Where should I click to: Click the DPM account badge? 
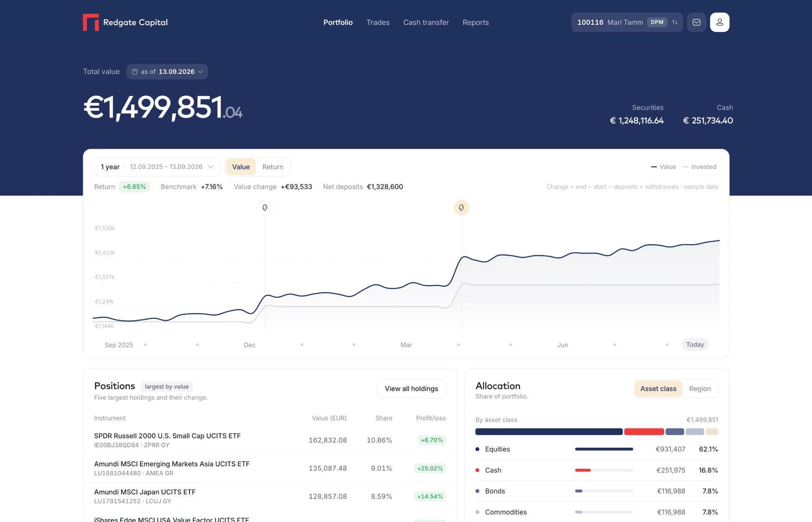tap(657, 22)
